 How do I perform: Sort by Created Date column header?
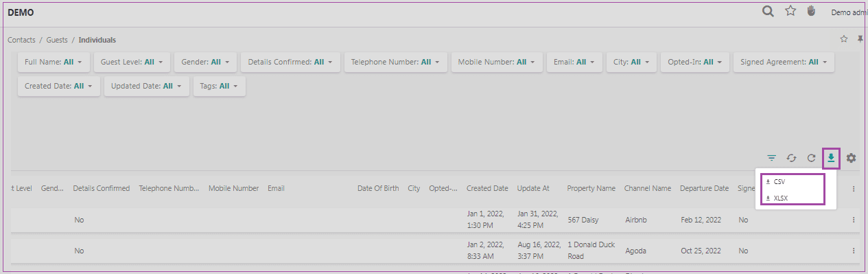point(487,188)
